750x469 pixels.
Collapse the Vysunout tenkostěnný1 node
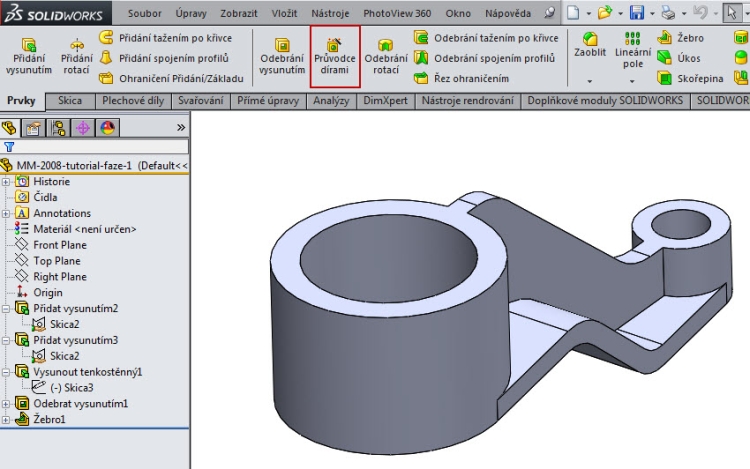pos(6,372)
